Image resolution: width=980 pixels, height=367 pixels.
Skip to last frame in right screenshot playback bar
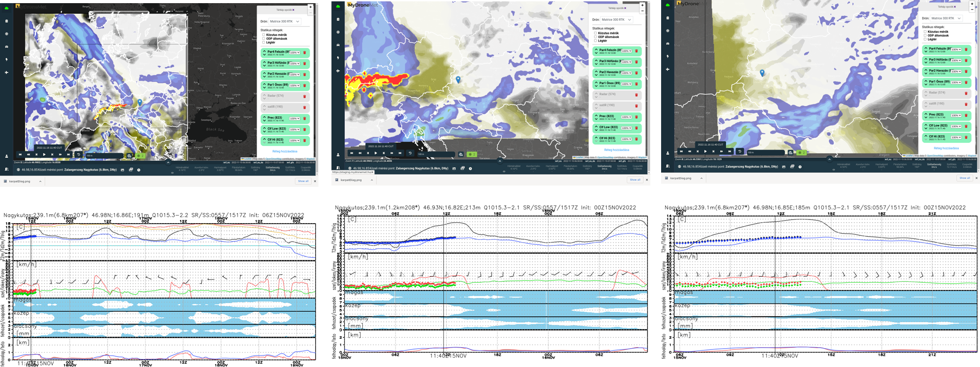coord(730,151)
